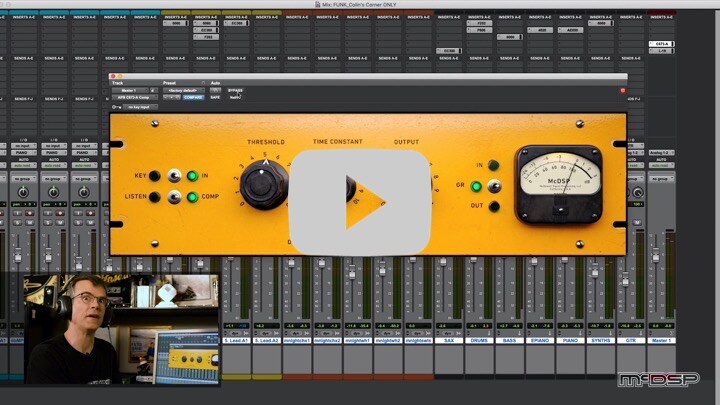Select the DRUMS track name
This screenshot has height=405, width=720.
(x=479, y=341)
